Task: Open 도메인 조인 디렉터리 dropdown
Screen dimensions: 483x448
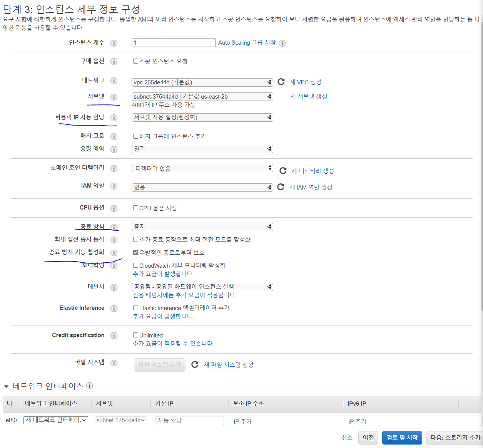Action: [x=202, y=168]
